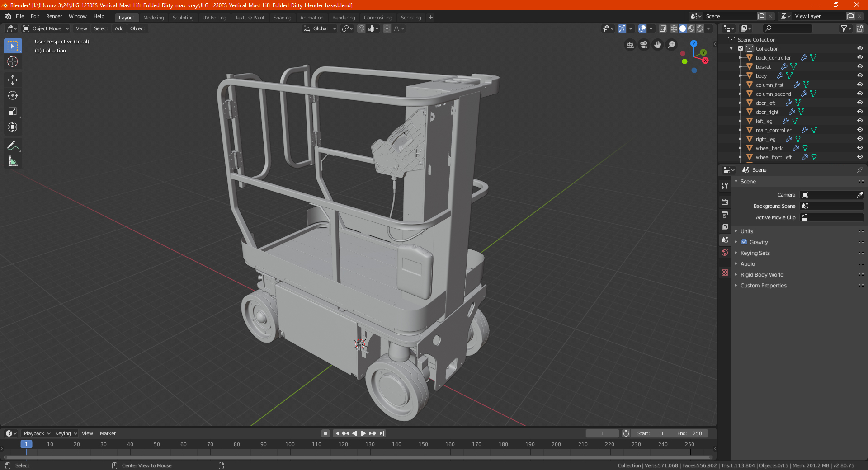Select the Transform tool
The image size is (868, 470).
click(13, 127)
